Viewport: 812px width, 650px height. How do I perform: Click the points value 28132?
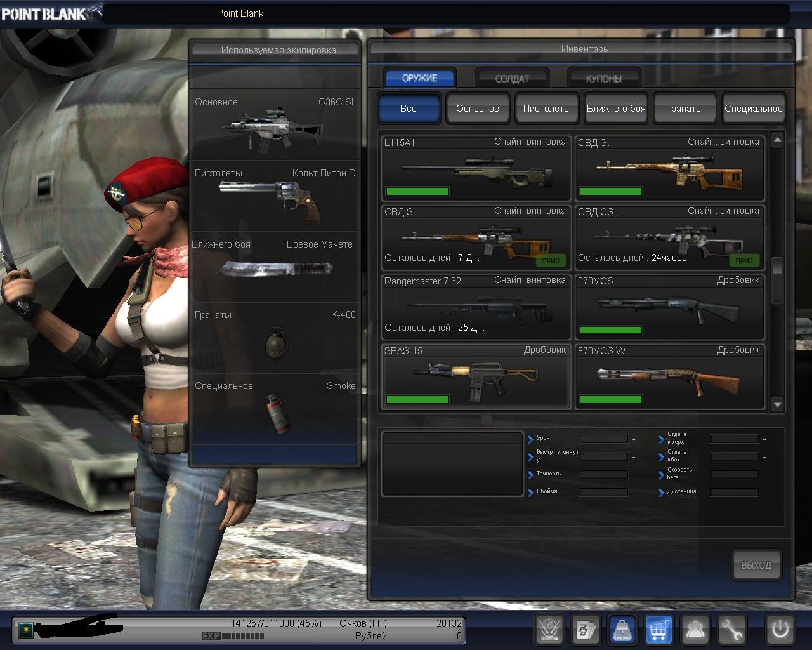(449, 623)
